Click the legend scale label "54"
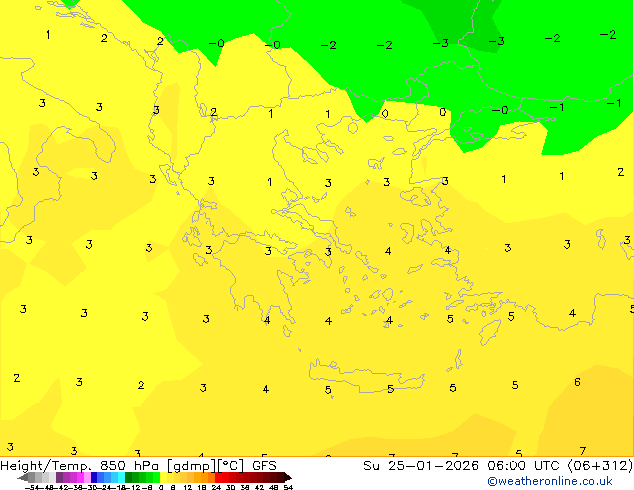The image size is (634, 490). (x=288, y=487)
